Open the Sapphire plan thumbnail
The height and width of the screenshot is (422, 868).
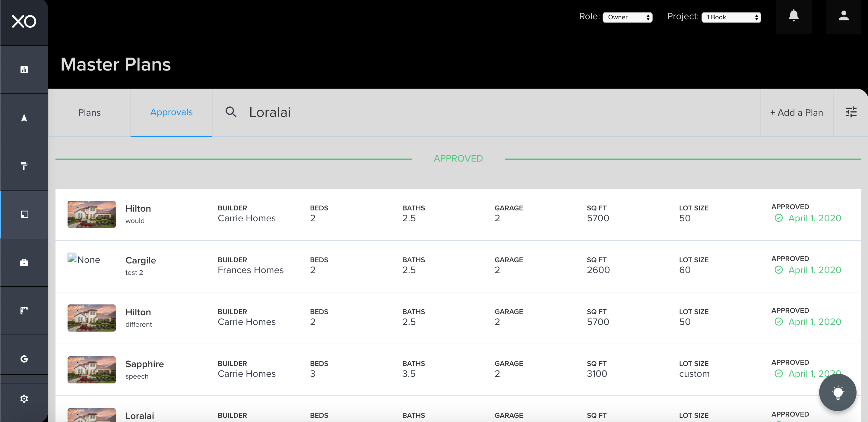[x=91, y=370]
